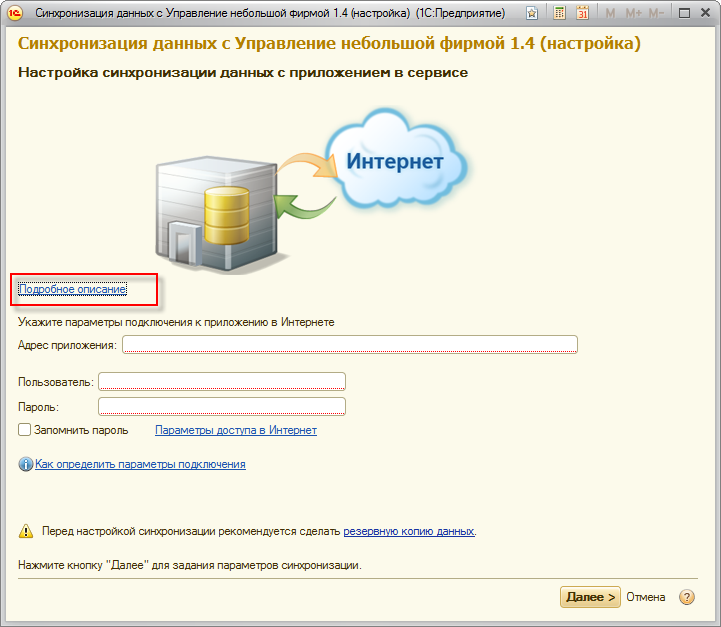Click the M+ memory add button
This screenshot has width=721, height=627.
click(x=634, y=13)
